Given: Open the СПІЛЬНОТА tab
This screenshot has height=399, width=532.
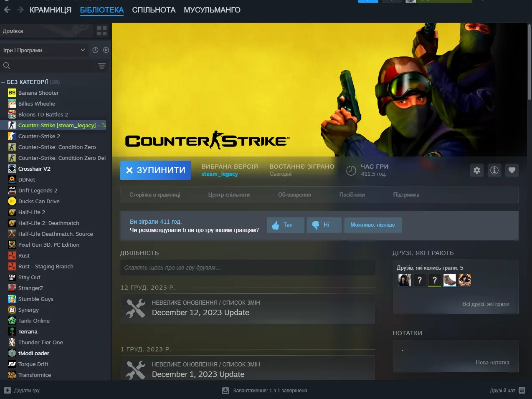Looking at the screenshot, I should pyautogui.click(x=154, y=10).
